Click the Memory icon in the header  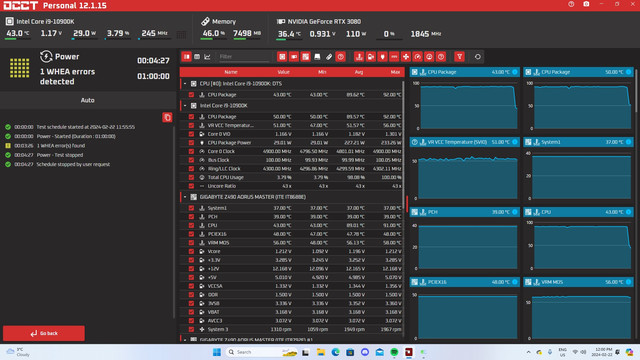pyautogui.click(x=205, y=21)
